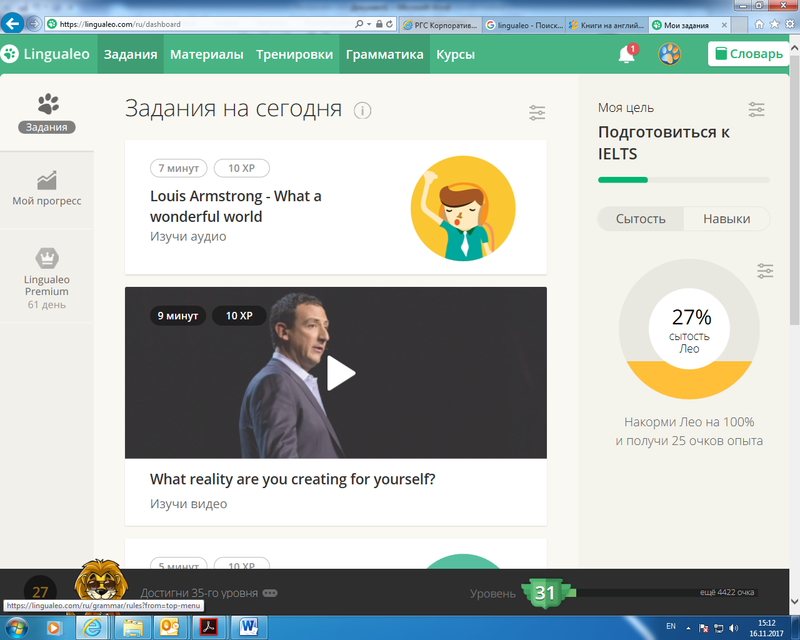Open the user avatar profile icon
800x640 pixels.
click(669, 55)
